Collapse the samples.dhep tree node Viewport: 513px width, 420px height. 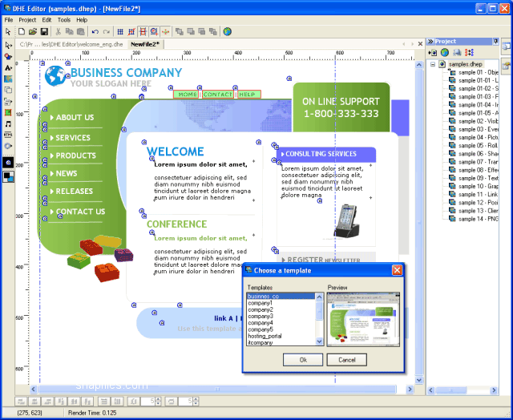coord(433,64)
